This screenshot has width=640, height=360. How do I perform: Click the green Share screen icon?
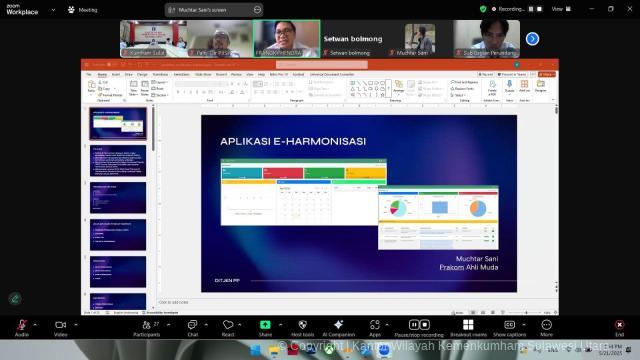click(x=265, y=324)
